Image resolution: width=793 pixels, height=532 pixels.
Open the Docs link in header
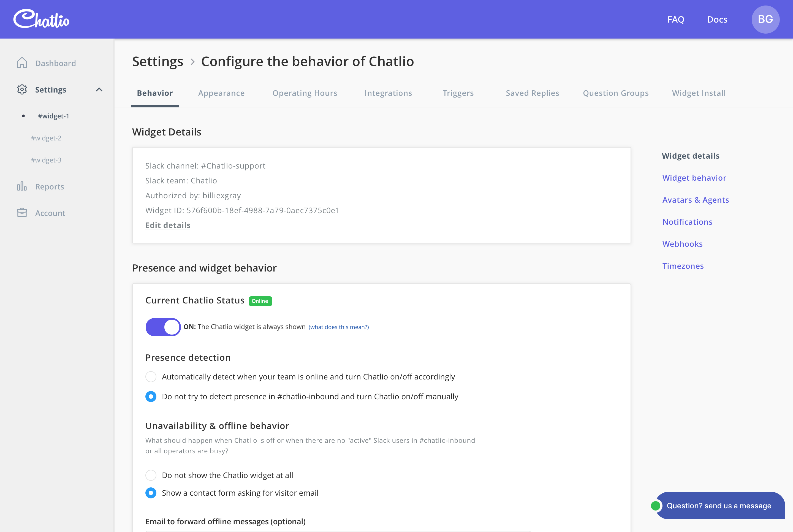click(717, 19)
